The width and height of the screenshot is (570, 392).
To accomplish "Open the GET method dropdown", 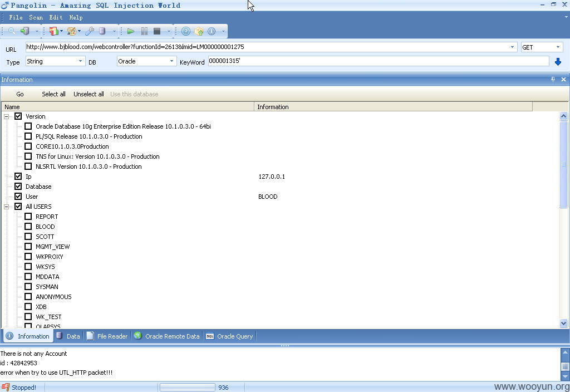I will click(x=558, y=47).
